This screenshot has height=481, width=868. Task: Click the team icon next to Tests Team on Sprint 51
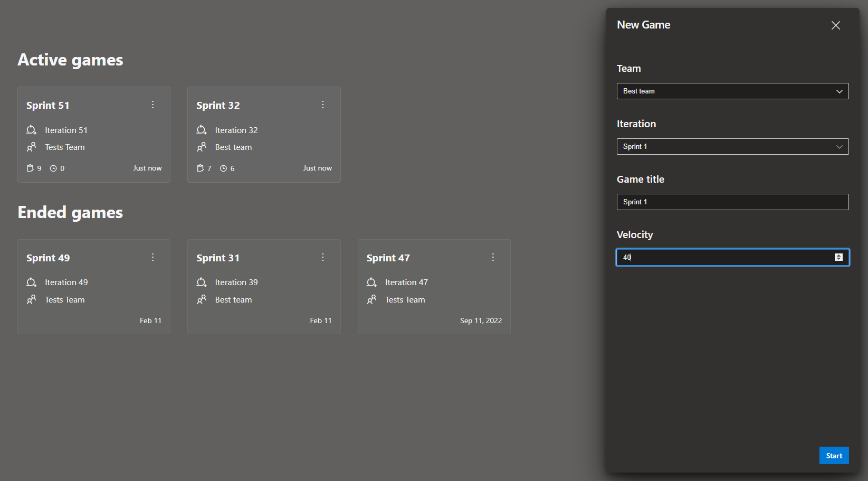[x=31, y=147]
